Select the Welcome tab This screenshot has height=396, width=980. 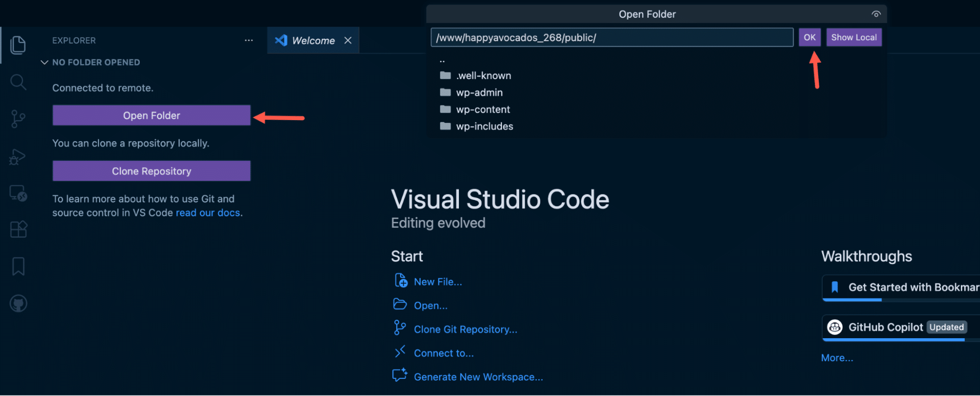coord(312,41)
